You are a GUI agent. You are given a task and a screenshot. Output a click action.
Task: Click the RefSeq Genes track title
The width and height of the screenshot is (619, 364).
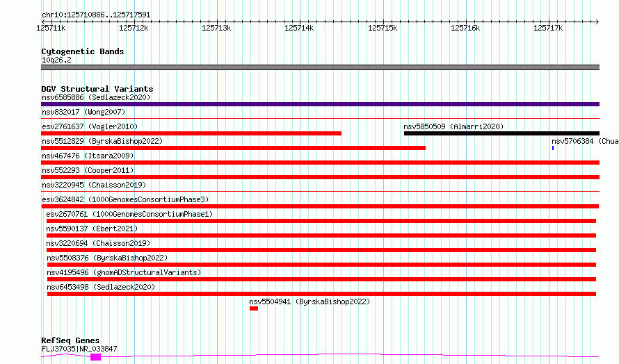(x=70, y=340)
